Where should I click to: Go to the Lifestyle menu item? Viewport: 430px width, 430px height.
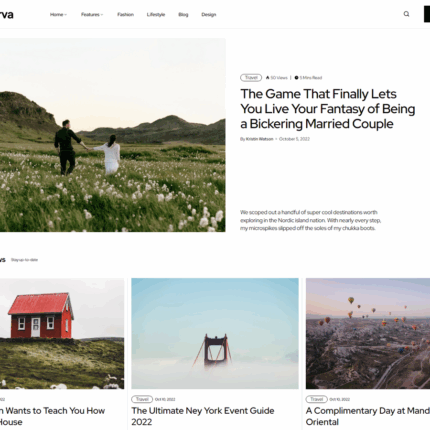click(156, 15)
